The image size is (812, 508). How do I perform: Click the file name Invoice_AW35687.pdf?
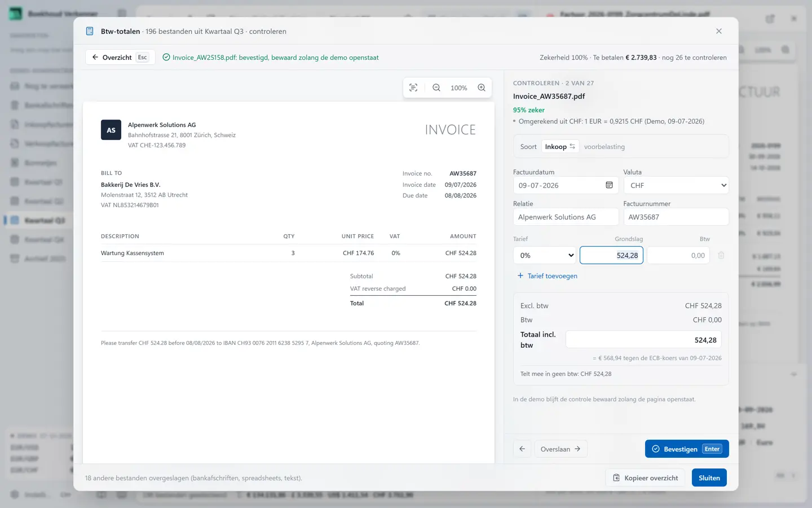point(549,96)
